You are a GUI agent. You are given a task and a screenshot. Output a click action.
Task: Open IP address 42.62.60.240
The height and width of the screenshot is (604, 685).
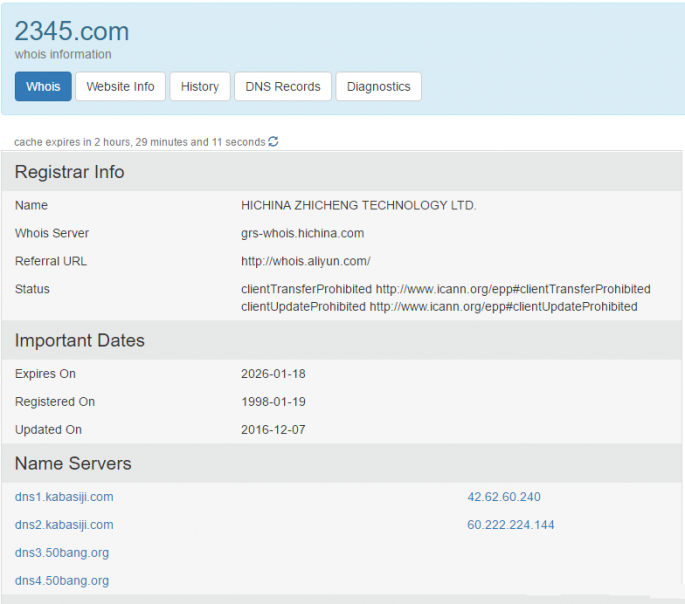pyautogui.click(x=504, y=497)
